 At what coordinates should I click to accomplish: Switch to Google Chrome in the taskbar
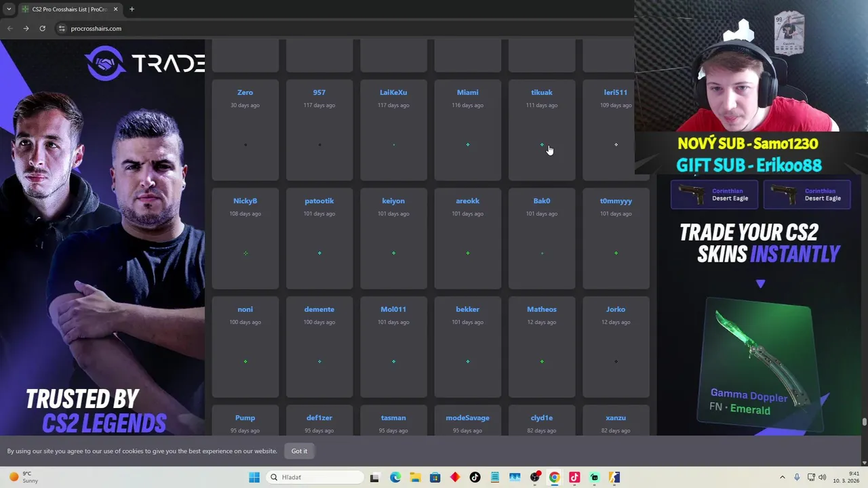554,477
